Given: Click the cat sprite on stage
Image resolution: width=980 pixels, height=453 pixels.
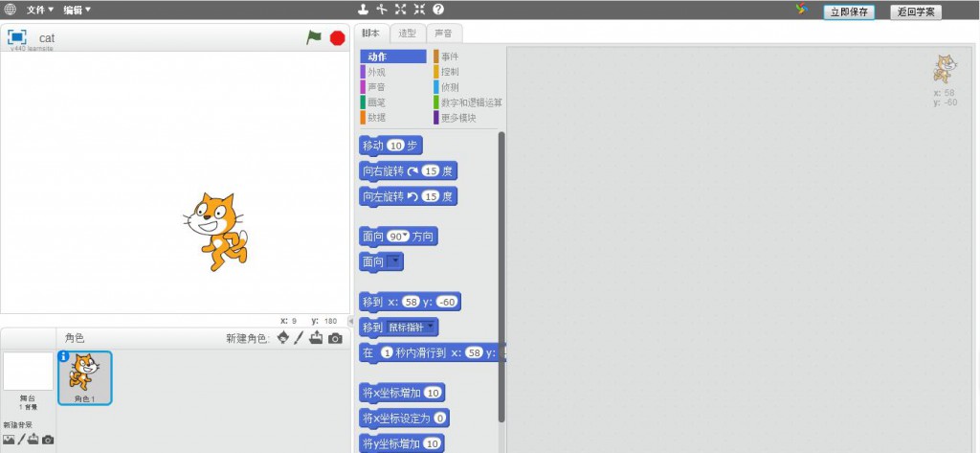Looking at the screenshot, I should click(x=216, y=232).
